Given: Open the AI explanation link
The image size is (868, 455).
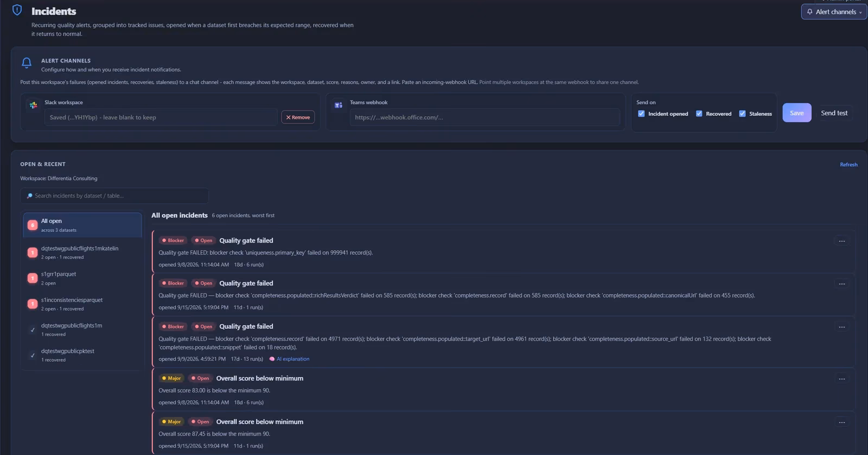Looking at the screenshot, I should tap(293, 359).
